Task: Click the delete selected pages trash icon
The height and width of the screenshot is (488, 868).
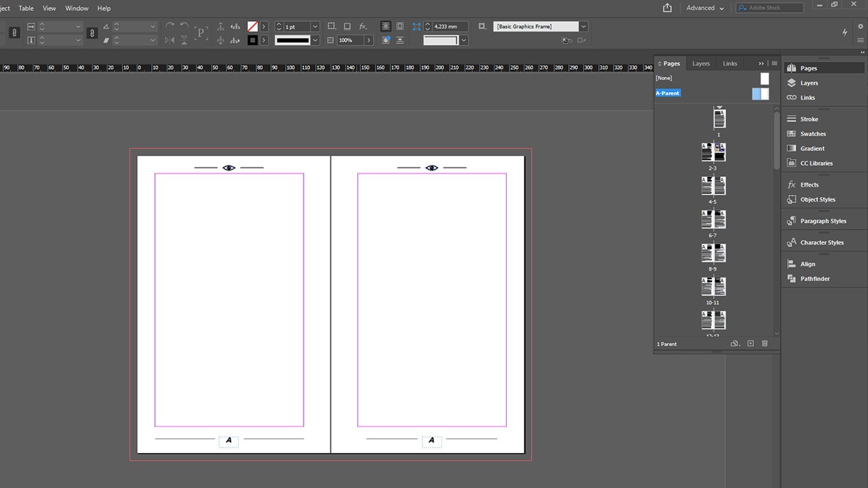Action: pos(765,344)
